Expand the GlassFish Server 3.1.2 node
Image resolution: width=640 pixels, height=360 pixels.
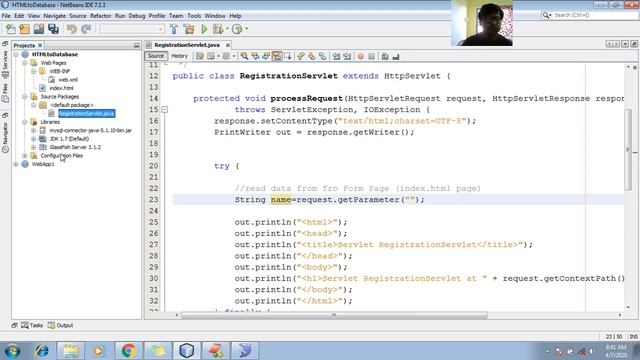(33, 147)
